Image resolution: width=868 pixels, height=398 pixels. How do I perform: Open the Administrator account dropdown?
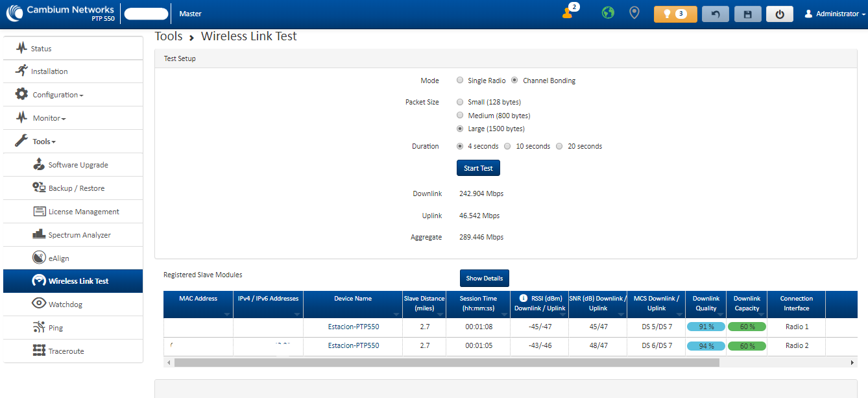[836, 14]
